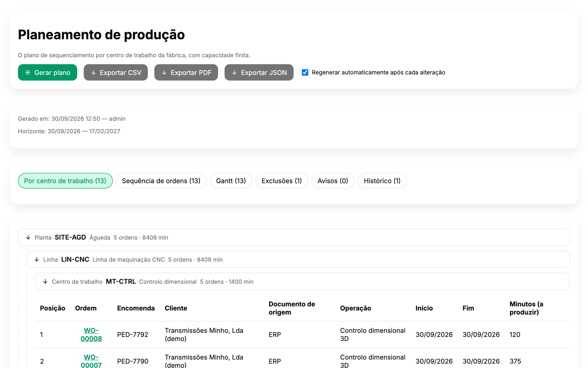The image size is (588, 368).
Task: Click the 120 minutes value
Action: (x=515, y=334)
